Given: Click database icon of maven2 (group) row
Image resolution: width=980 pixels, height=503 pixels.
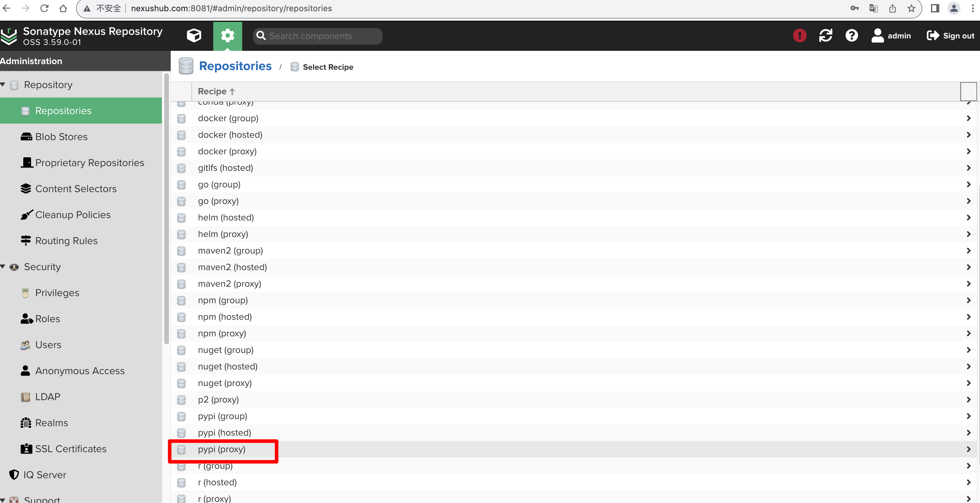Looking at the screenshot, I should tap(181, 251).
